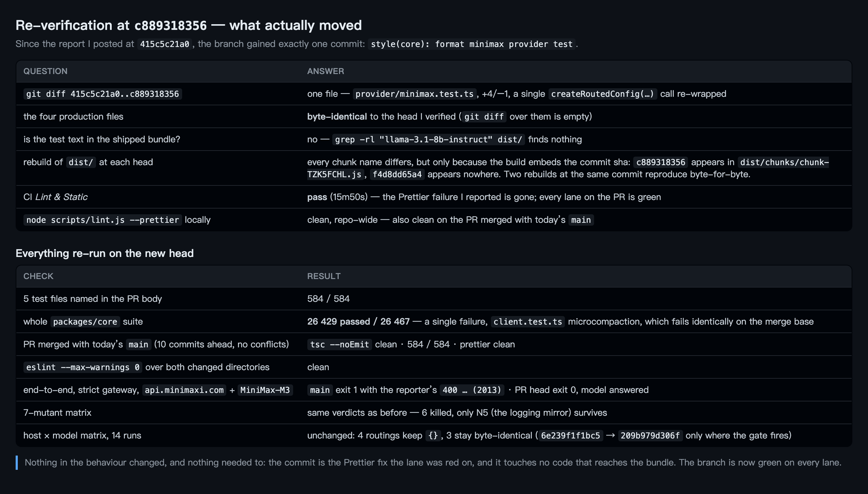The height and width of the screenshot is (494, 868).
Task: Click the MiniMax-M3 model chip
Action: 265,390
